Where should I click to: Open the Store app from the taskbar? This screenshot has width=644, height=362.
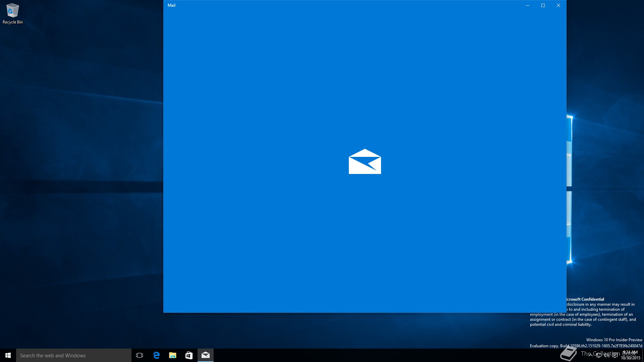click(189, 355)
